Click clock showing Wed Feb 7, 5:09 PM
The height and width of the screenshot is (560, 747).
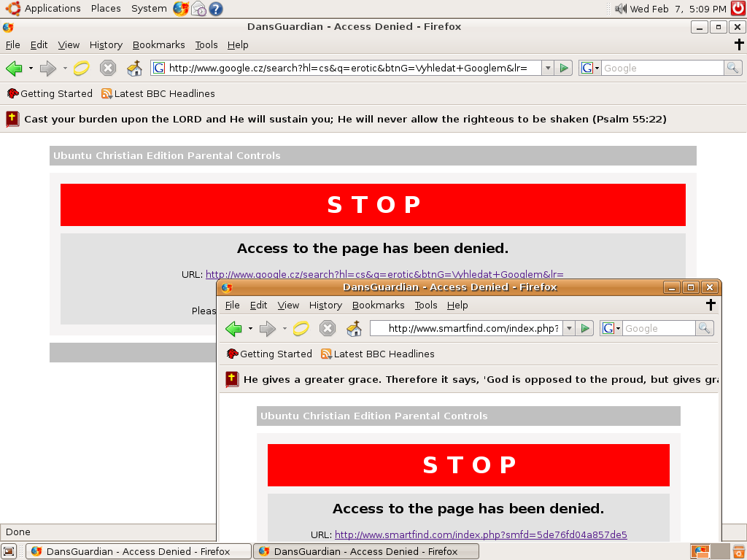[x=678, y=9]
